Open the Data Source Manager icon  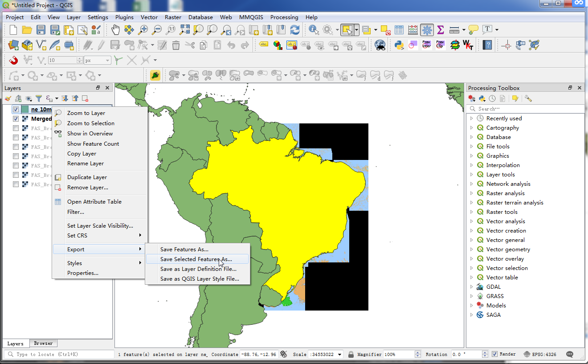pos(13,45)
